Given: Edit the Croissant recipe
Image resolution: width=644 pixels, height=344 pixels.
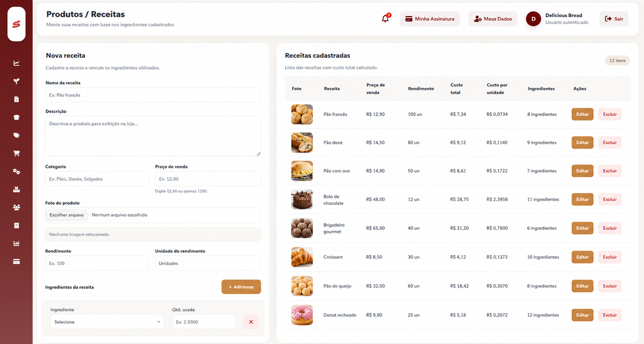Looking at the screenshot, I should point(582,257).
